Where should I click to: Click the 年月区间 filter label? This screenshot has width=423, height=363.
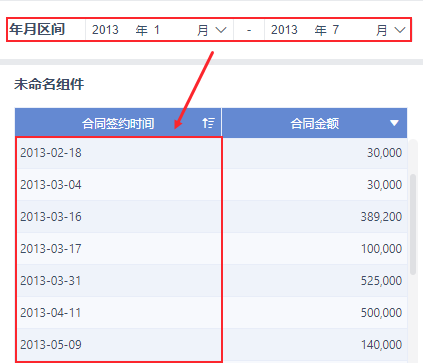[x=37, y=29]
